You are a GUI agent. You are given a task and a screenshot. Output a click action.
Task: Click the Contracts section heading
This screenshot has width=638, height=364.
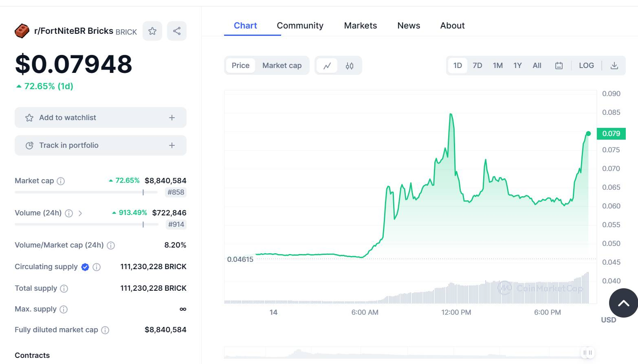tap(32, 355)
